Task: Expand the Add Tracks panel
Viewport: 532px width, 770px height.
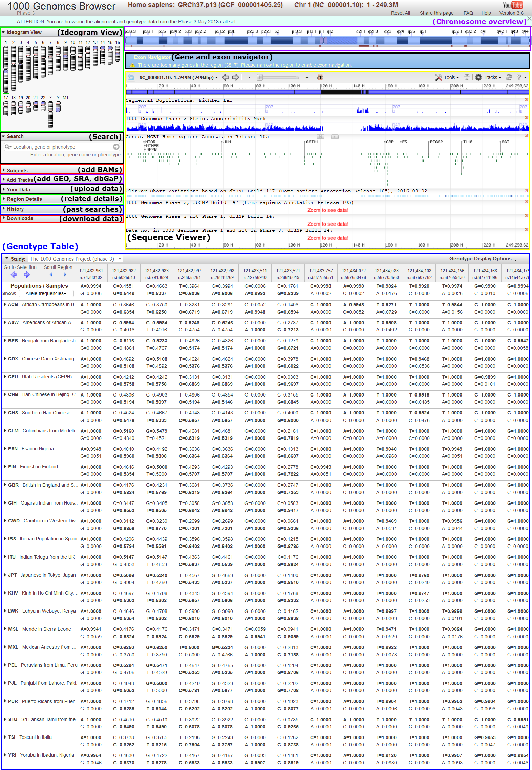Action: point(4,180)
